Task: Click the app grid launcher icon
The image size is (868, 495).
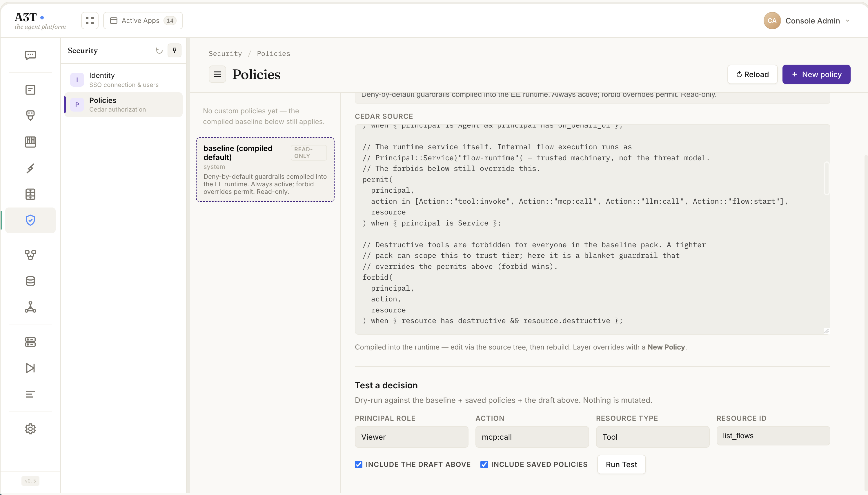Action: [x=90, y=21]
